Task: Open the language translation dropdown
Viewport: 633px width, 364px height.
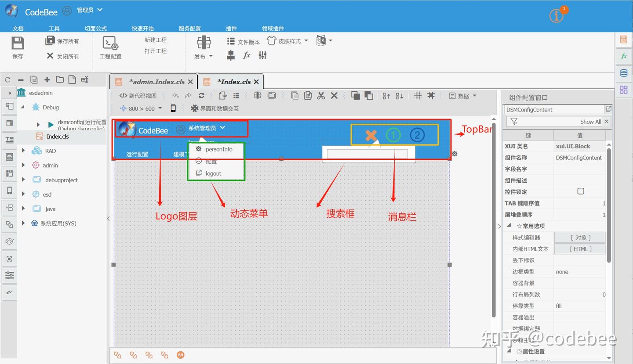Action: point(324,41)
